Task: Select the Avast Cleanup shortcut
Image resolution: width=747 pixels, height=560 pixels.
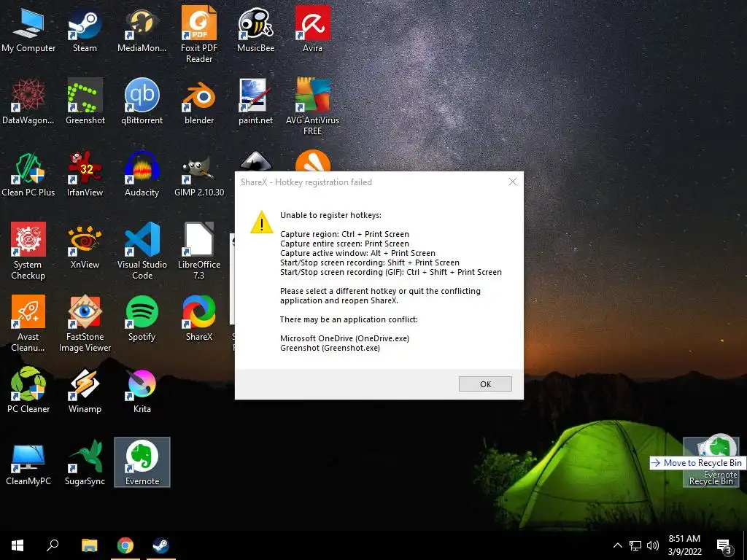Action: [28, 323]
